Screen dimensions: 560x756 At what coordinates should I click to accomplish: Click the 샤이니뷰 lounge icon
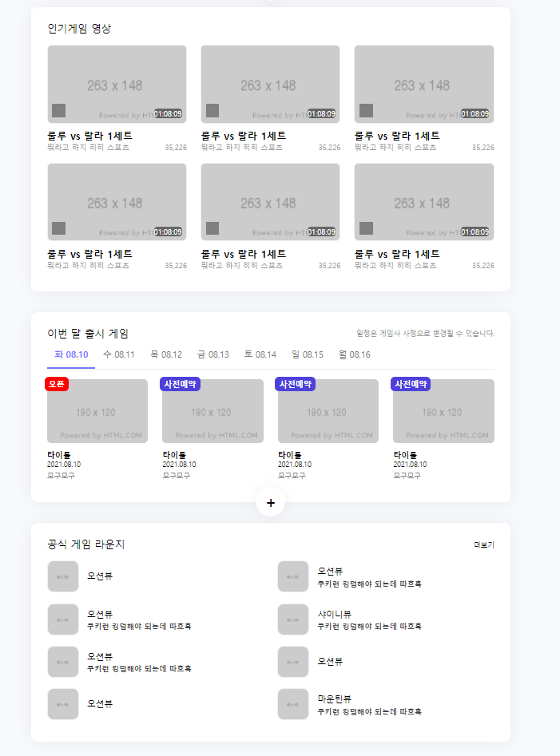pos(293,619)
